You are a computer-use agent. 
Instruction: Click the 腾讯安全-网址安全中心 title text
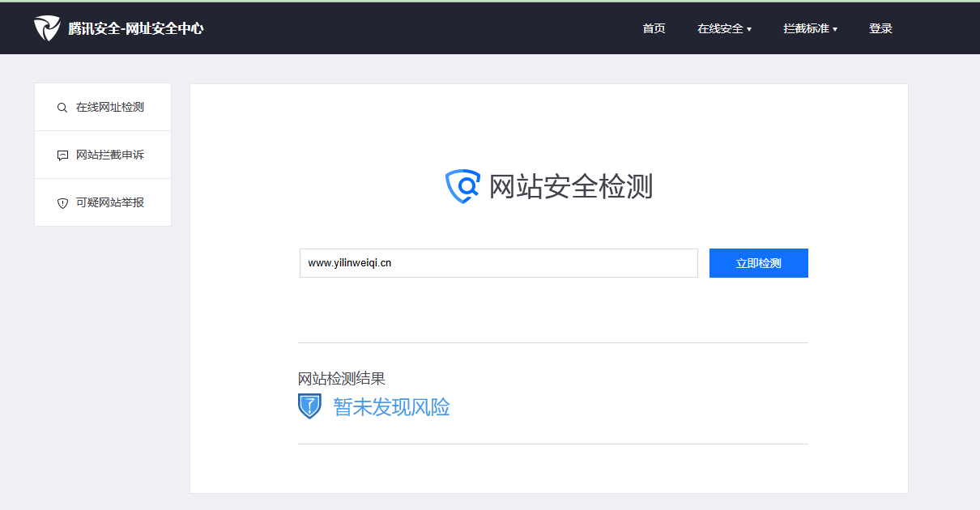tap(136, 28)
